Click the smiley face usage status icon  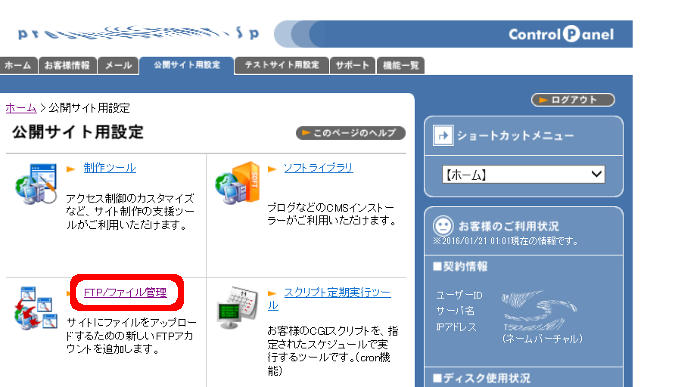click(x=443, y=226)
